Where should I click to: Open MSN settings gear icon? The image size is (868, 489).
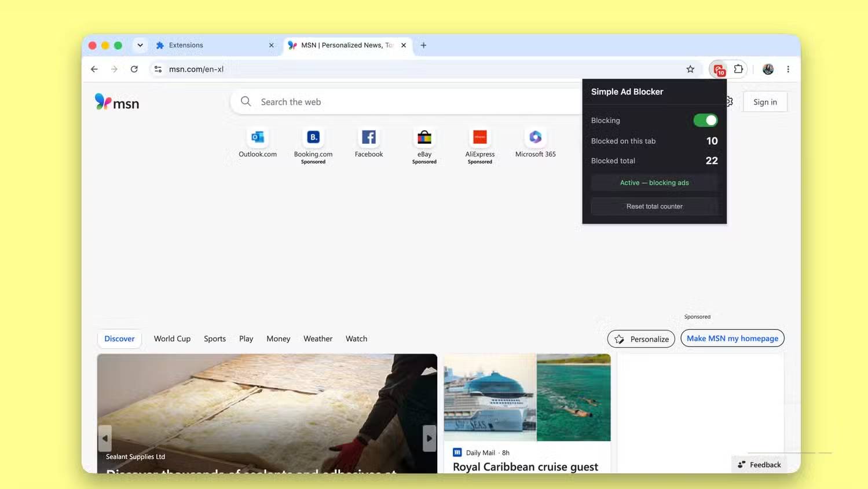[730, 101]
